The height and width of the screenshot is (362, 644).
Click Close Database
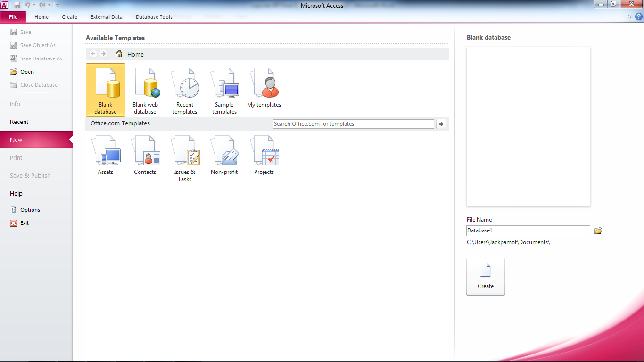[34, 85]
